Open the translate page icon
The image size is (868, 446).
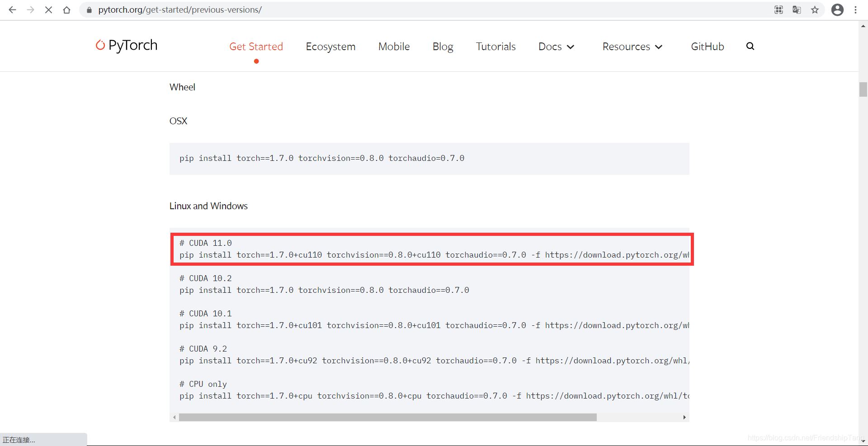coord(797,10)
